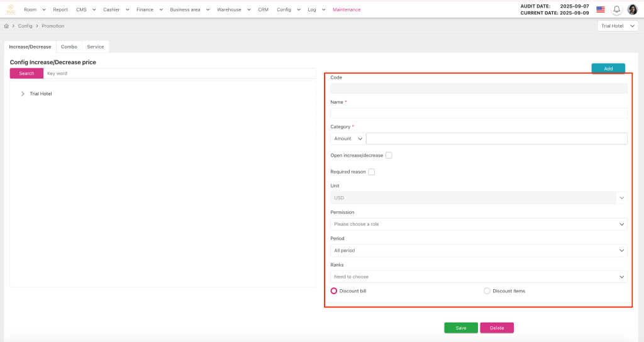
Task: Choose the Discount items radio option
Action: [487, 291]
